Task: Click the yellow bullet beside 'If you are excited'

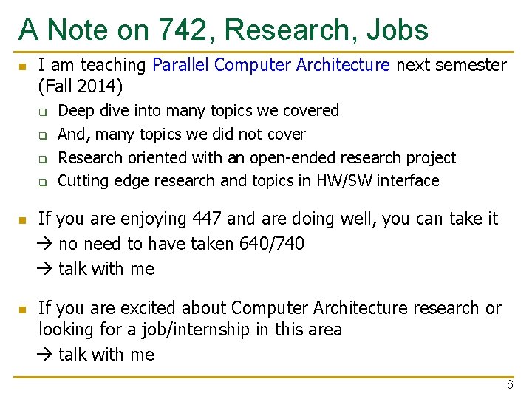Action: pyautogui.click(x=23, y=310)
